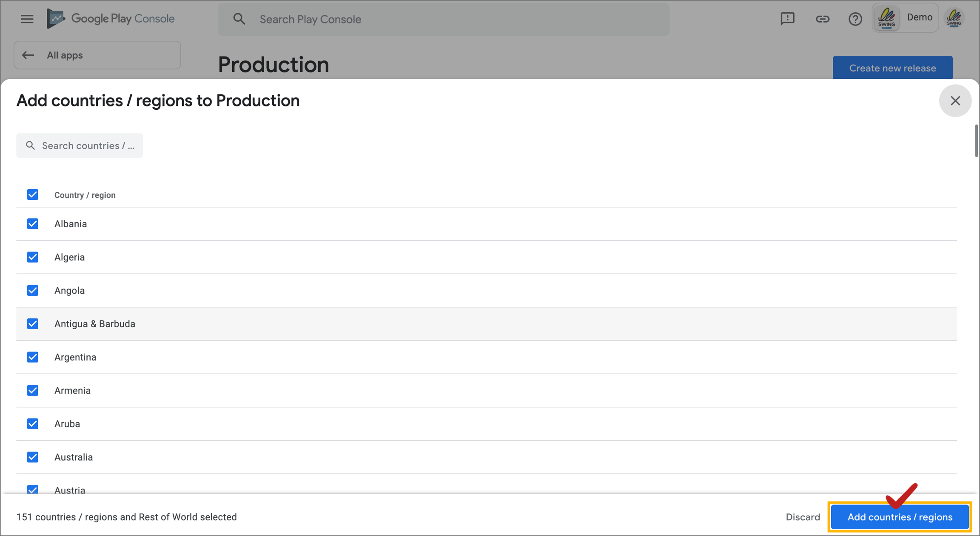
Task: Uncheck the Australia checkbox
Action: pyautogui.click(x=33, y=457)
